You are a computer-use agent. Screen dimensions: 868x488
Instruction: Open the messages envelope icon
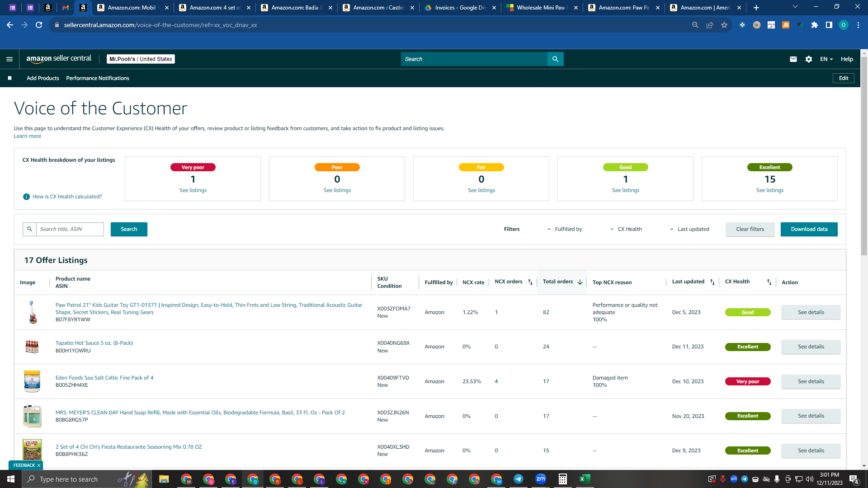[793, 59]
